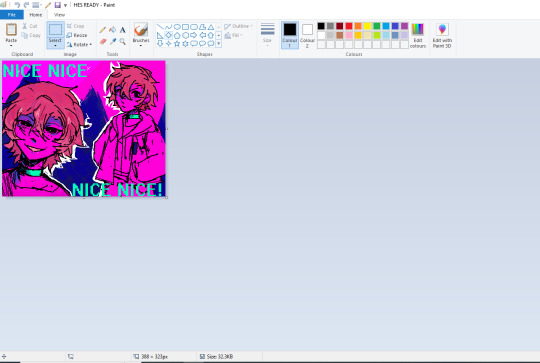Click the Undo arrow in title bar

tap(17, 5)
